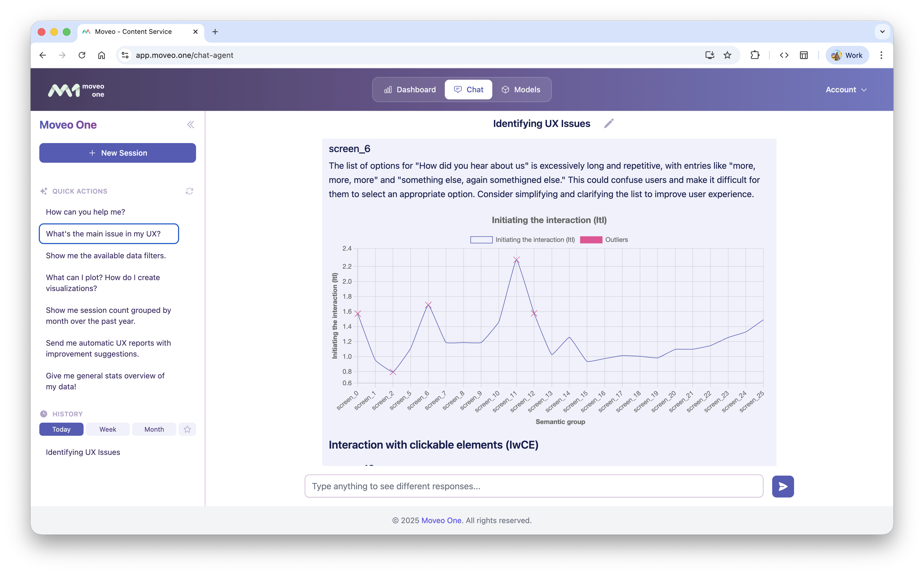Open browser extensions icon
Viewport: 924px width, 575px height.
(755, 55)
